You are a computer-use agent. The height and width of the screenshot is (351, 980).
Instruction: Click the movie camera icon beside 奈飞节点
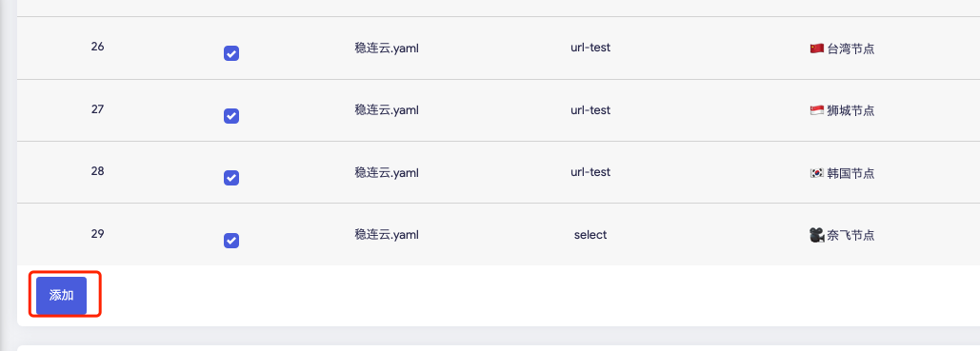816,236
